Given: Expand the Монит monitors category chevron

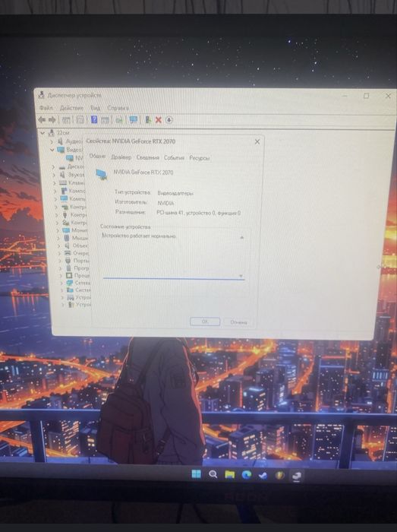Looking at the screenshot, I should point(58,230).
